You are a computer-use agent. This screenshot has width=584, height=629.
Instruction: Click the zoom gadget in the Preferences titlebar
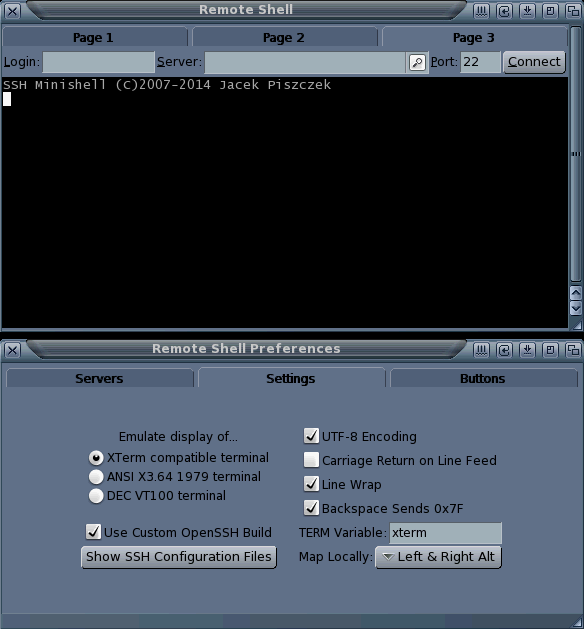(550, 350)
